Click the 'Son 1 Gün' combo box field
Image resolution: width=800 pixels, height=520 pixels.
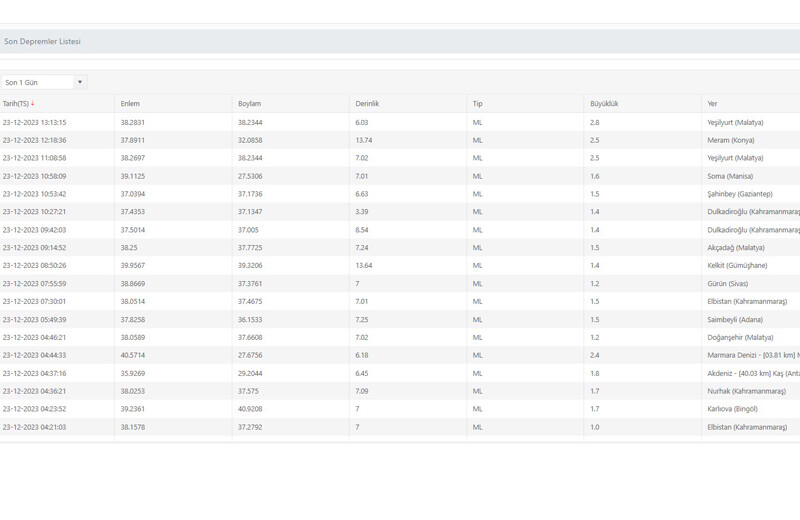[x=38, y=82]
